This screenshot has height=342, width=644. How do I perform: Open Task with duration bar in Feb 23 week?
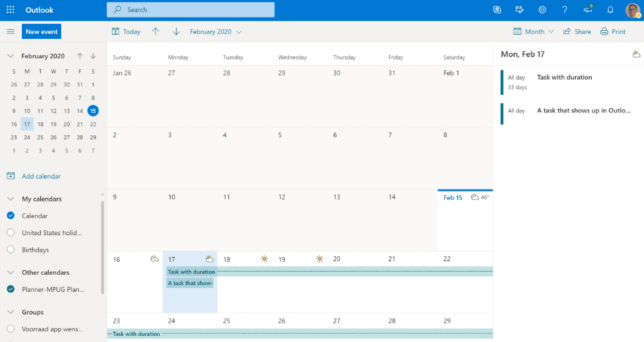click(300, 333)
